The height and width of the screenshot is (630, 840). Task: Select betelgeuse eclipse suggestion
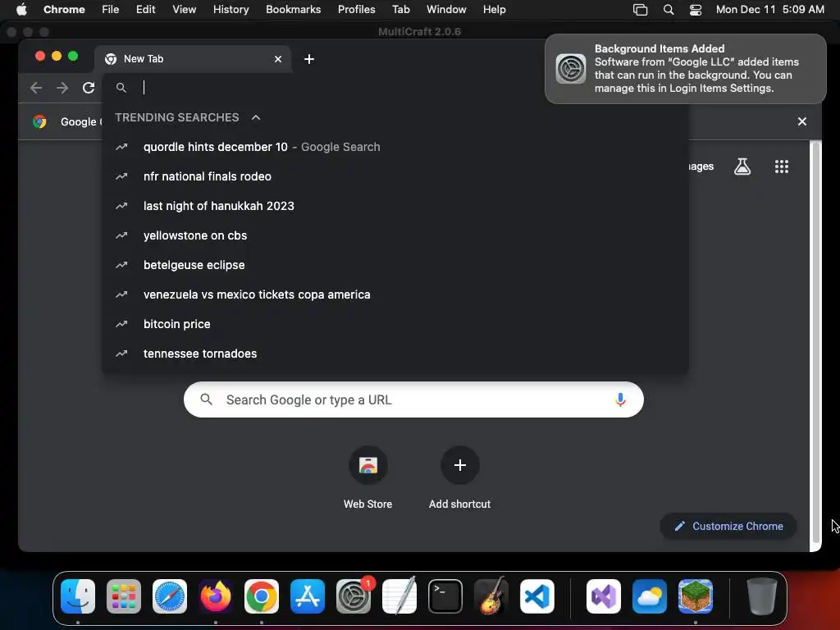(395, 265)
